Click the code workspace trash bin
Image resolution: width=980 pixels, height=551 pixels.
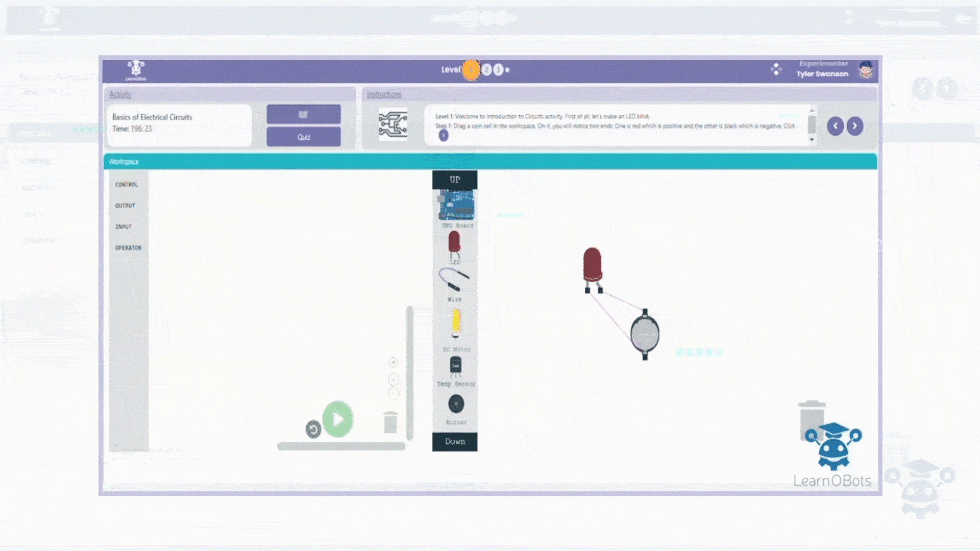click(x=390, y=422)
